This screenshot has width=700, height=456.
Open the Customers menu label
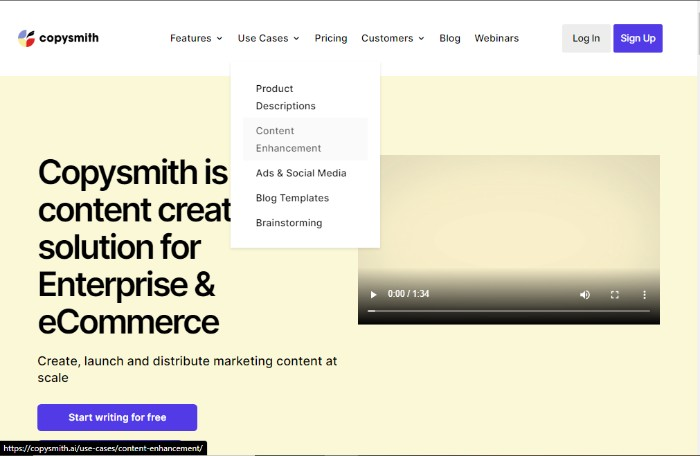pyautogui.click(x=387, y=38)
